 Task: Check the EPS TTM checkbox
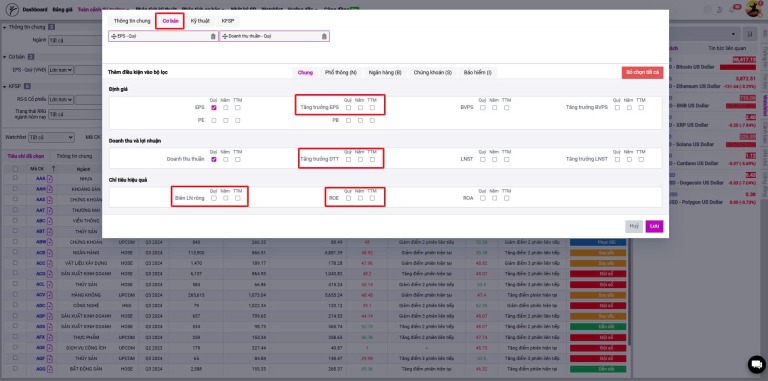[x=238, y=108]
